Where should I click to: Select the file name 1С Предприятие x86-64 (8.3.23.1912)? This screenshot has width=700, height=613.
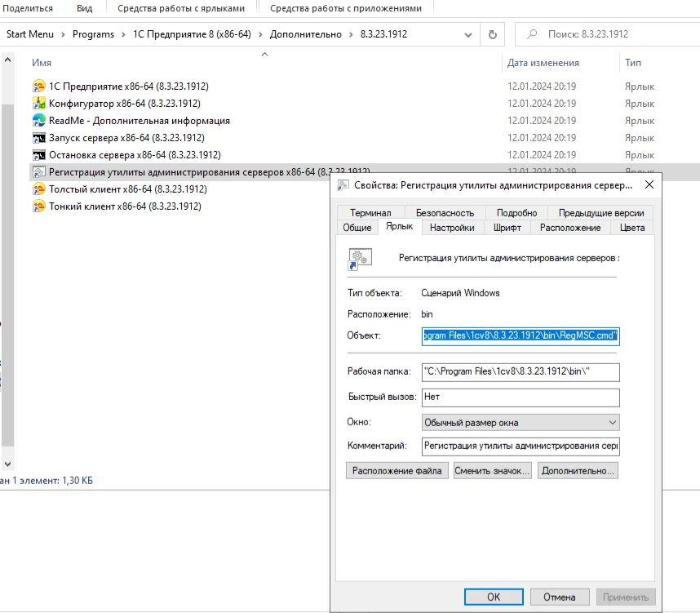(x=129, y=87)
